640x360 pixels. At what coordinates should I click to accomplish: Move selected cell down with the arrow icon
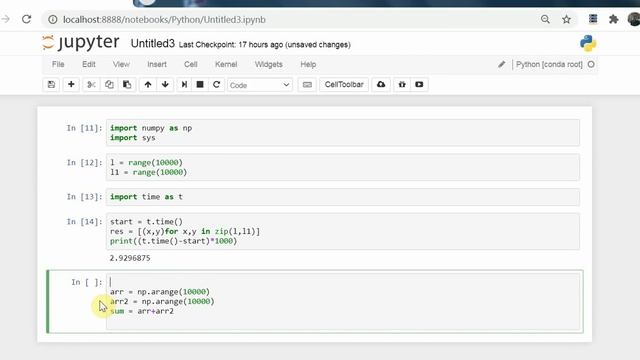tap(165, 84)
